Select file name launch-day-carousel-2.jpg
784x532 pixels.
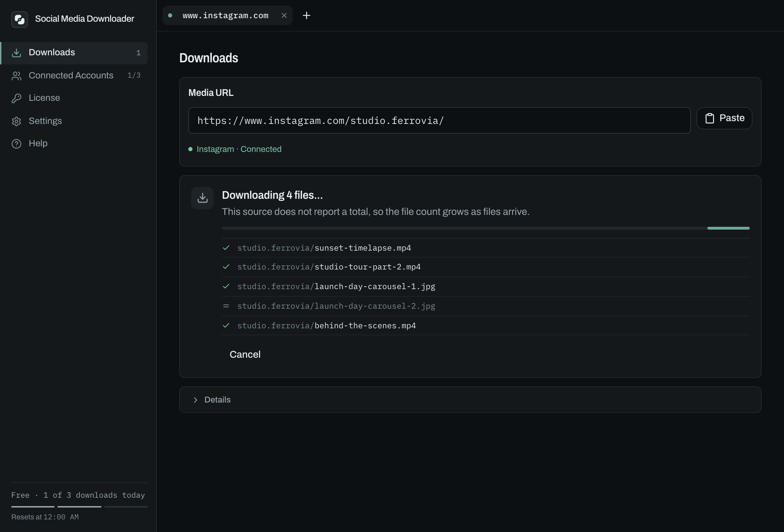tap(375, 306)
